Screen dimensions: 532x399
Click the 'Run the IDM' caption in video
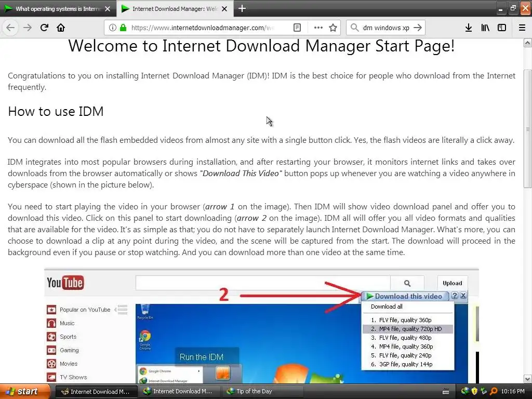click(202, 357)
